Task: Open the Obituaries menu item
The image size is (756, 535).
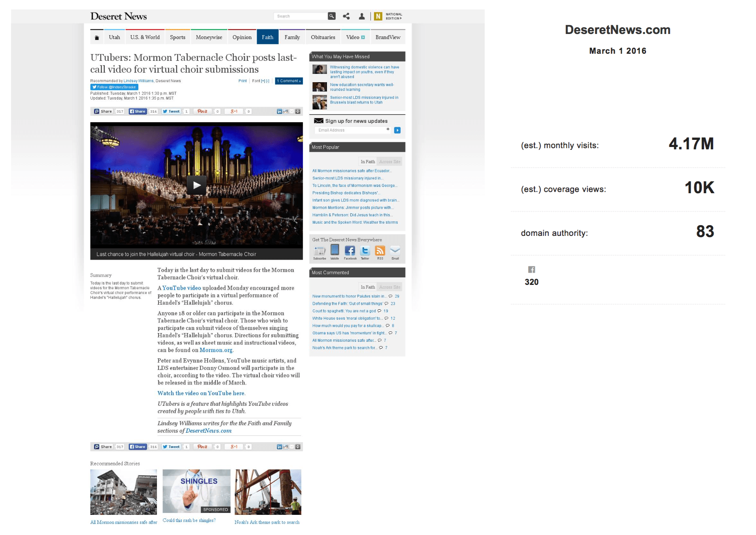Action: [323, 37]
